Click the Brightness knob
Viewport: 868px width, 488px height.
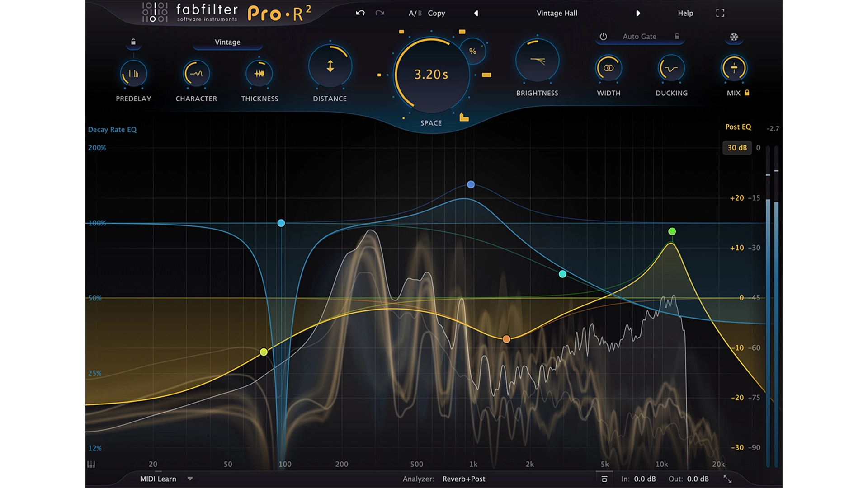(537, 61)
